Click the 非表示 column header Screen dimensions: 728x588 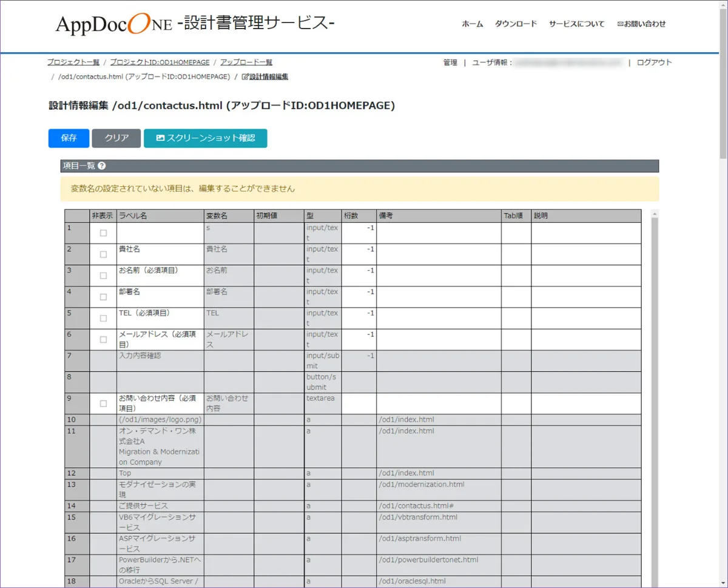pos(103,216)
